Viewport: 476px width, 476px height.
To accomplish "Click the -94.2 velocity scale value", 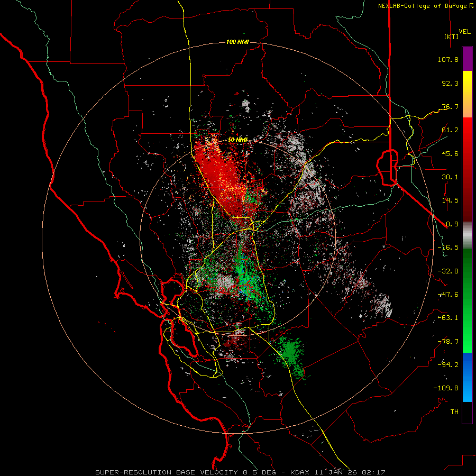I will point(448,365).
